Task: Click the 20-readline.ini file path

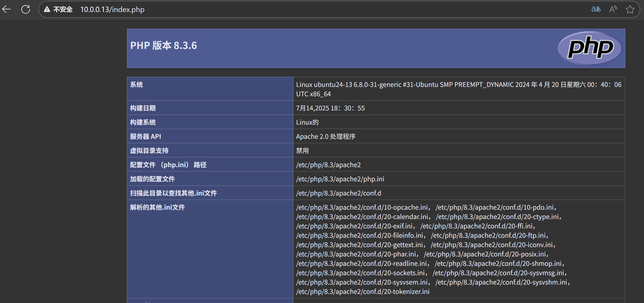Action: [362, 263]
